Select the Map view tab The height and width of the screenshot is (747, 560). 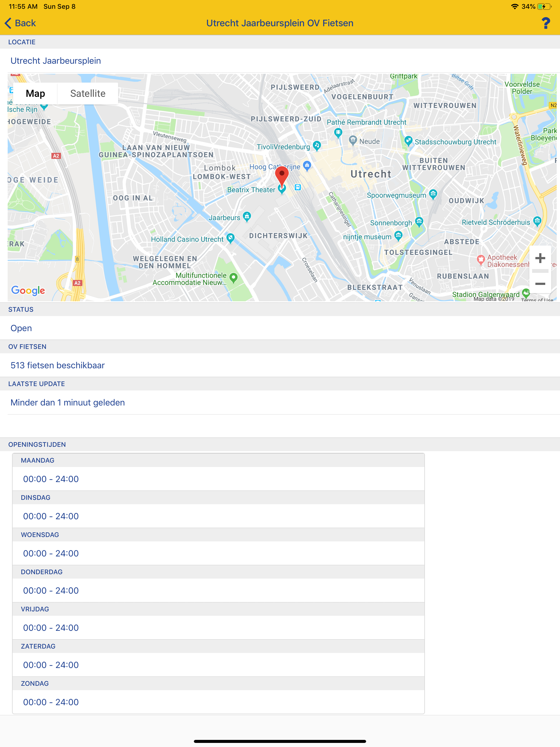pos(36,94)
